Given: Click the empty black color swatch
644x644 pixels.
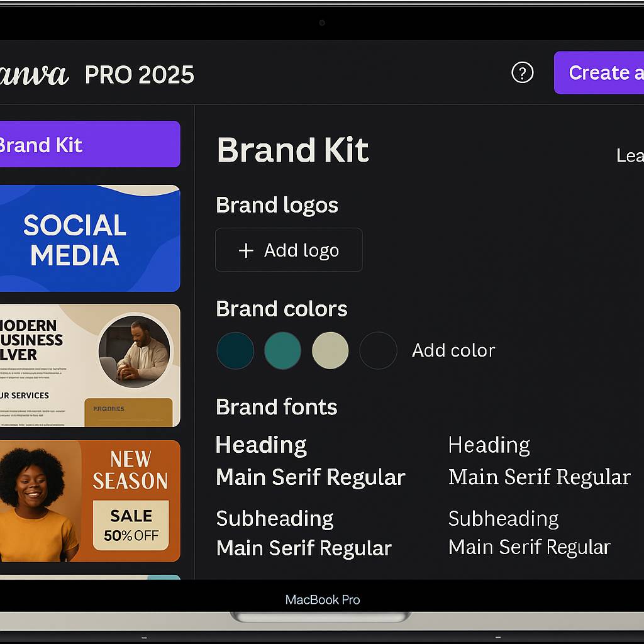Looking at the screenshot, I should (378, 350).
